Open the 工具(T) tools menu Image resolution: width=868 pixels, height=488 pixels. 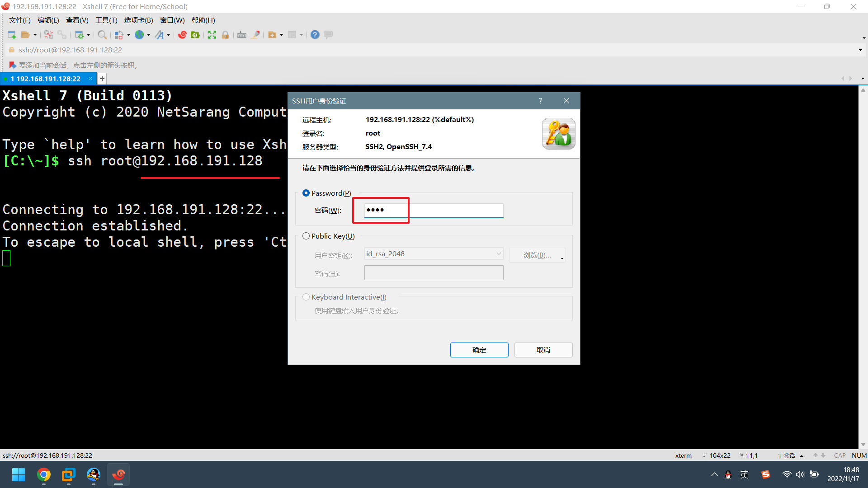click(105, 20)
